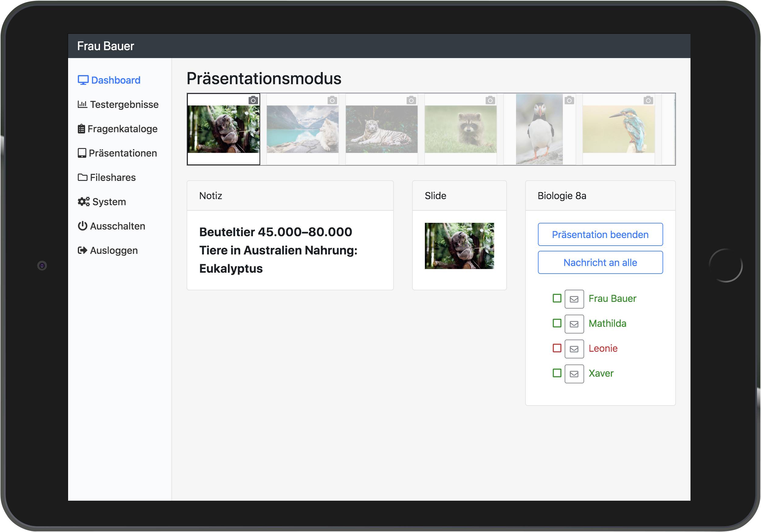Select the raccoon slide thumbnail
Image resolution: width=761 pixels, height=532 pixels.
point(460,129)
